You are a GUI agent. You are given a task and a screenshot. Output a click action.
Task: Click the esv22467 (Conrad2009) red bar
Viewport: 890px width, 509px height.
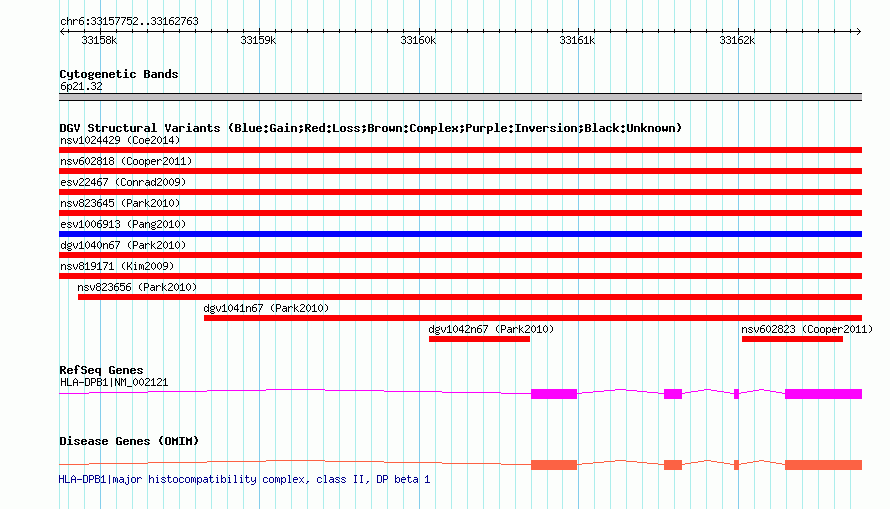[x=460, y=192]
